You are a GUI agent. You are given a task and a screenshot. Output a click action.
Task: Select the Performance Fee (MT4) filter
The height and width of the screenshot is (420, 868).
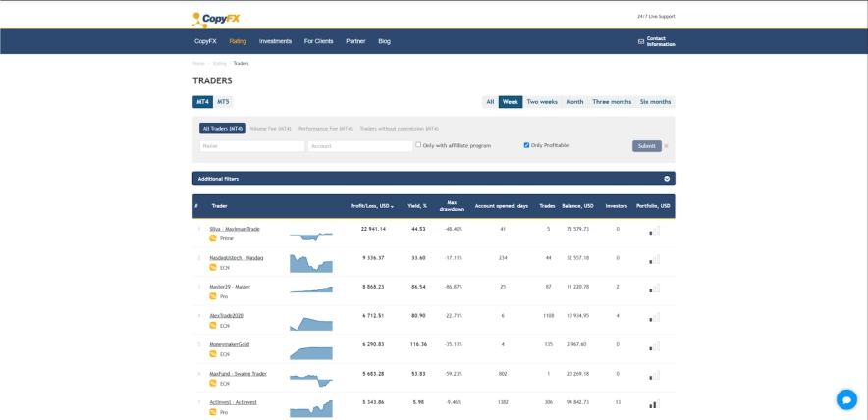coord(325,129)
